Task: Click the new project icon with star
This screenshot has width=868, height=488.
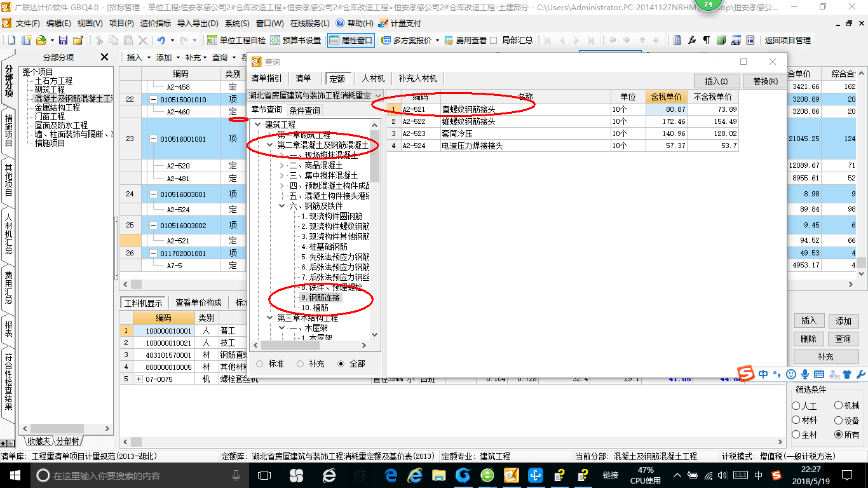Action: (x=27, y=40)
